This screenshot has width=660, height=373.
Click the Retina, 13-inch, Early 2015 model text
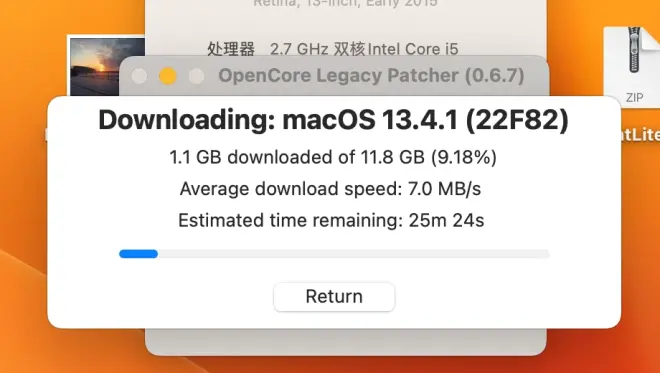point(345,3)
